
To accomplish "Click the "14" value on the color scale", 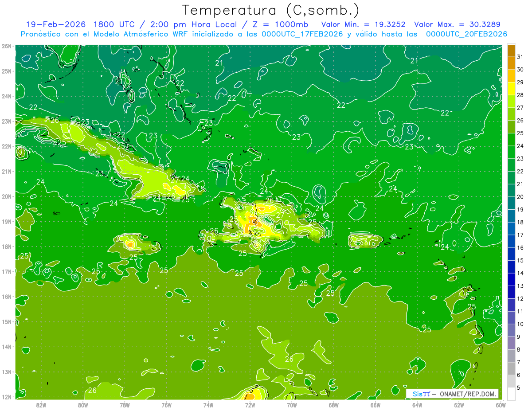I will [x=520, y=273].
